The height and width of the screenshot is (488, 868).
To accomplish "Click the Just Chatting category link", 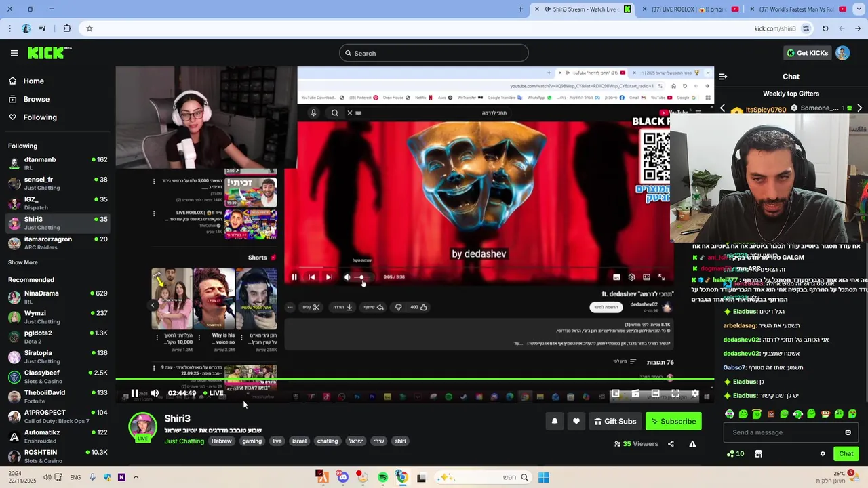I will [184, 441].
